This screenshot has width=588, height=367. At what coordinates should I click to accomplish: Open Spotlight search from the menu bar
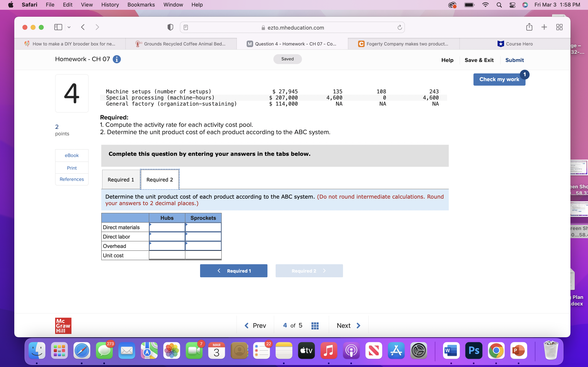point(499,5)
